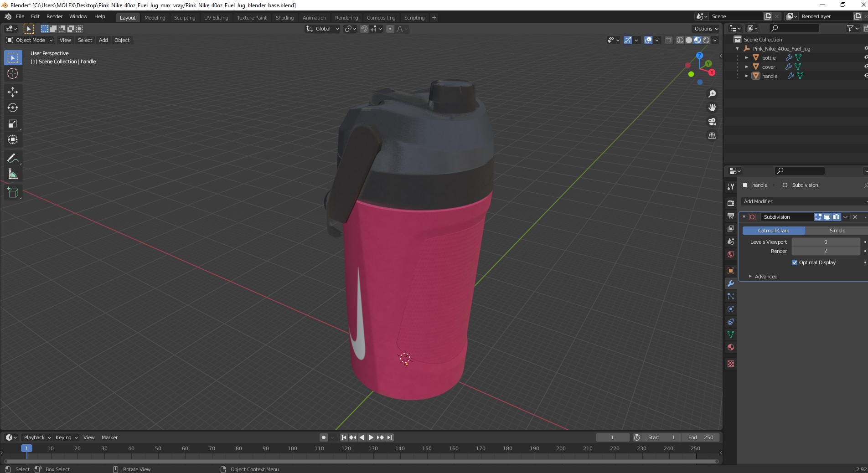Image resolution: width=868 pixels, height=473 pixels.
Task: Expand the cover object in outliner
Action: [746, 67]
